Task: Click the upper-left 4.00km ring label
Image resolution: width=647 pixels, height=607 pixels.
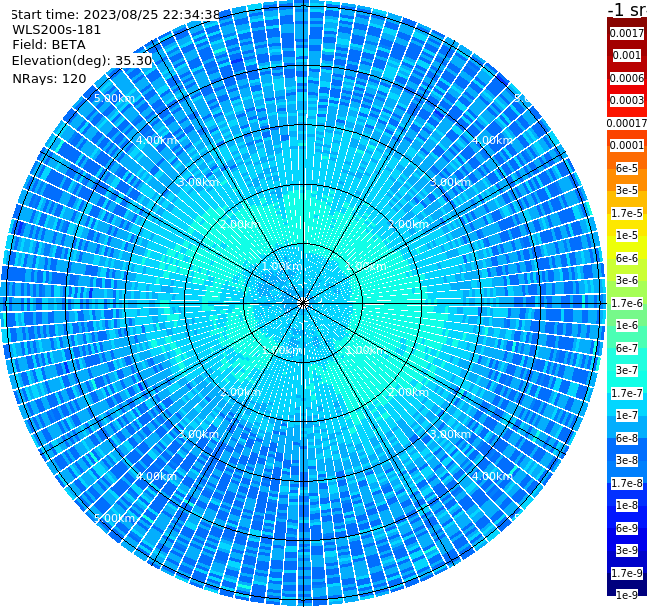Action: pos(156,140)
